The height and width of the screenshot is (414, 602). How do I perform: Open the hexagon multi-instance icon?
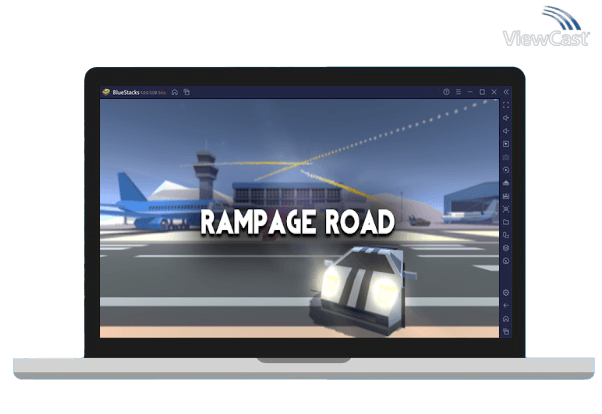coord(506,248)
